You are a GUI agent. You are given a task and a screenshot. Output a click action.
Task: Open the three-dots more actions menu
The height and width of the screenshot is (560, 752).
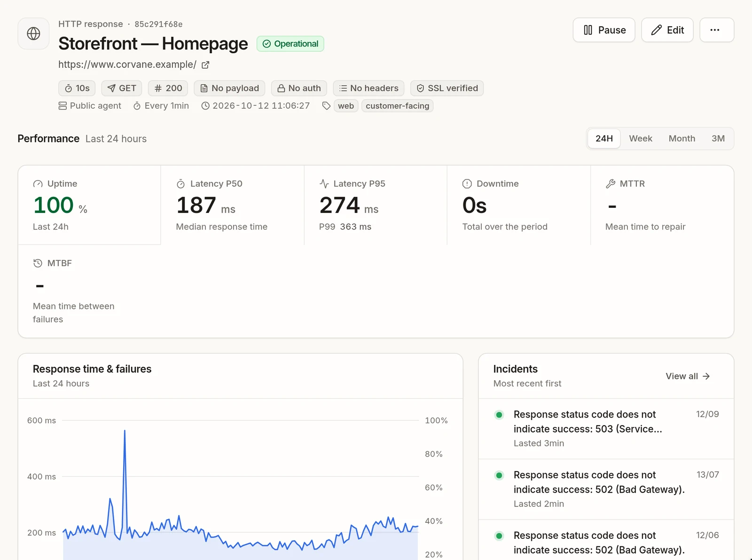click(x=716, y=30)
